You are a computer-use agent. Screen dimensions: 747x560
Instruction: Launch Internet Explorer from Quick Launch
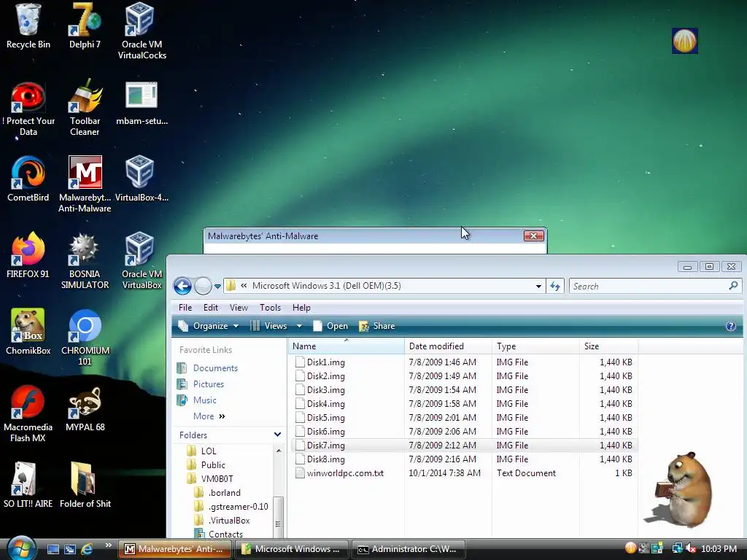pos(87,549)
